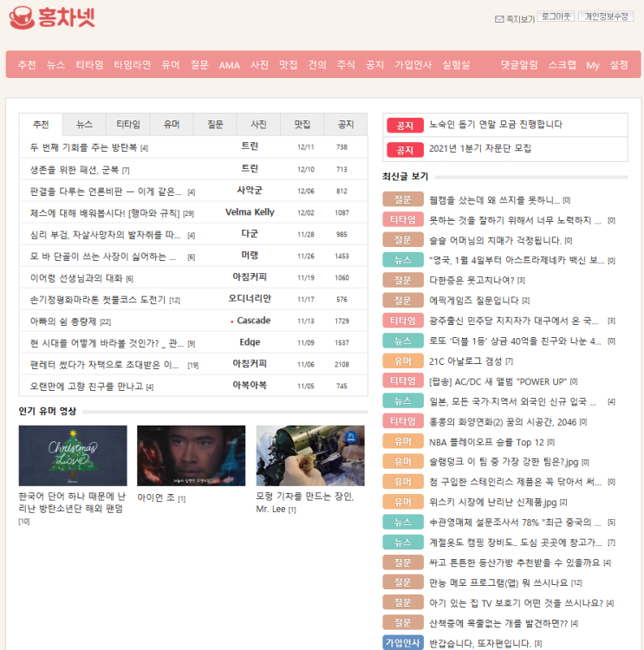Image resolution: width=644 pixels, height=650 pixels.
Task: Open post 생존을 위한 패션, 군복
Action: coord(75,170)
